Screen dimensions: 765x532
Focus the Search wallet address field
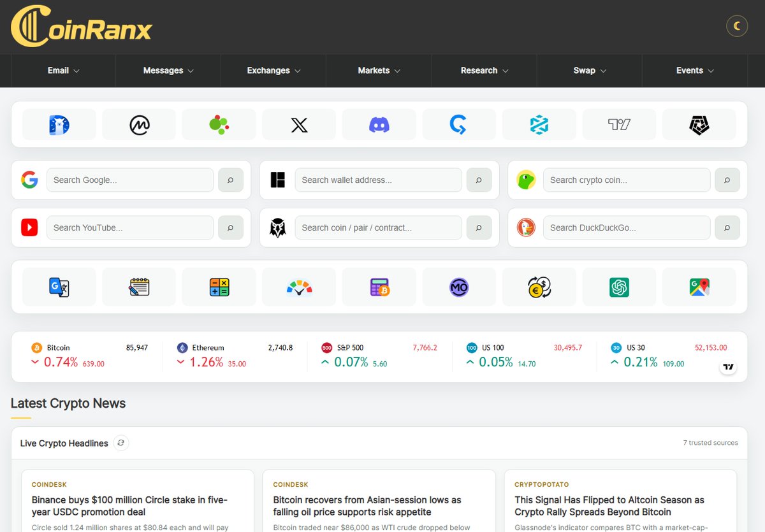(378, 180)
